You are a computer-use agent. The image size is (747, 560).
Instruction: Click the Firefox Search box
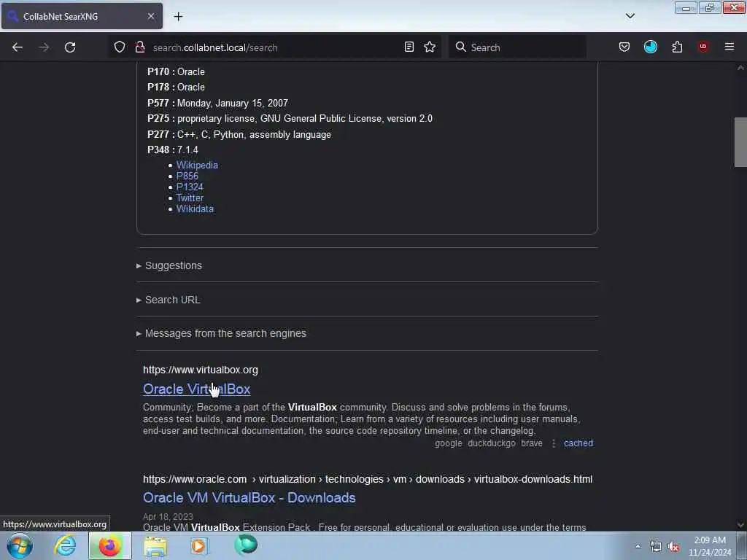(517, 47)
